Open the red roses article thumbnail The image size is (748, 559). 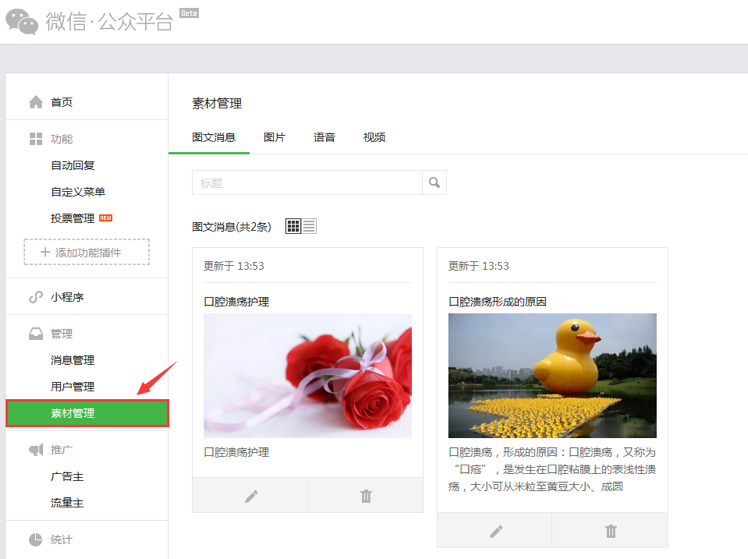(x=307, y=375)
